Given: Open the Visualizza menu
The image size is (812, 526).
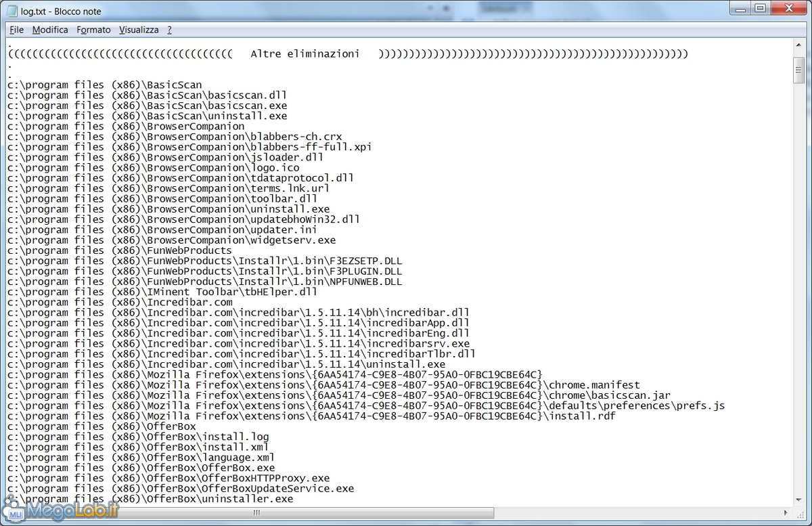Looking at the screenshot, I should tap(139, 30).
